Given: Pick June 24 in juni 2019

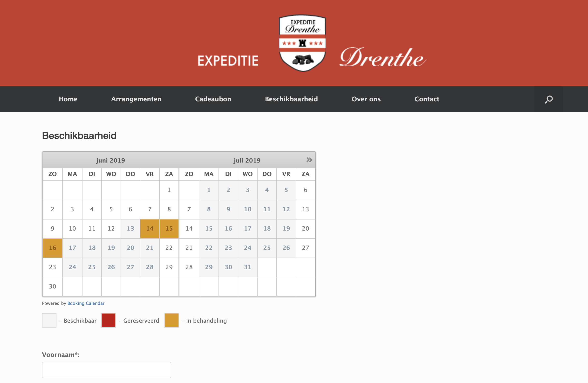Looking at the screenshot, I should 72,267.
